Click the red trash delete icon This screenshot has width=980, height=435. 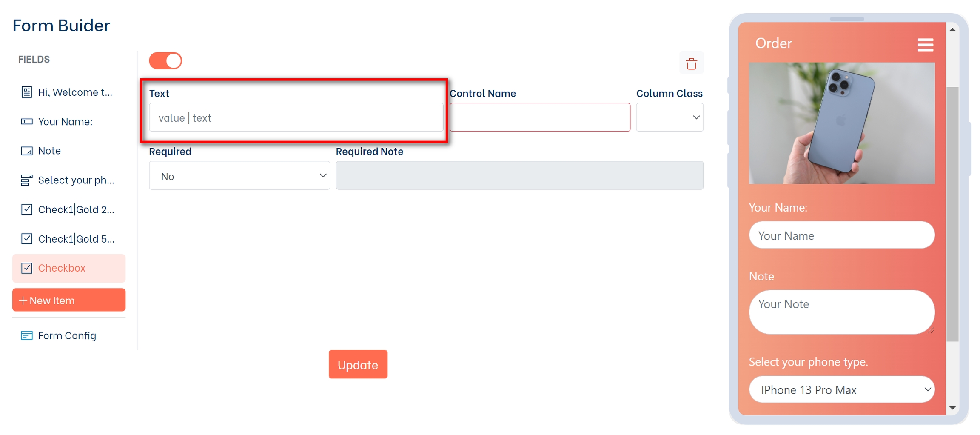point(691,63)
